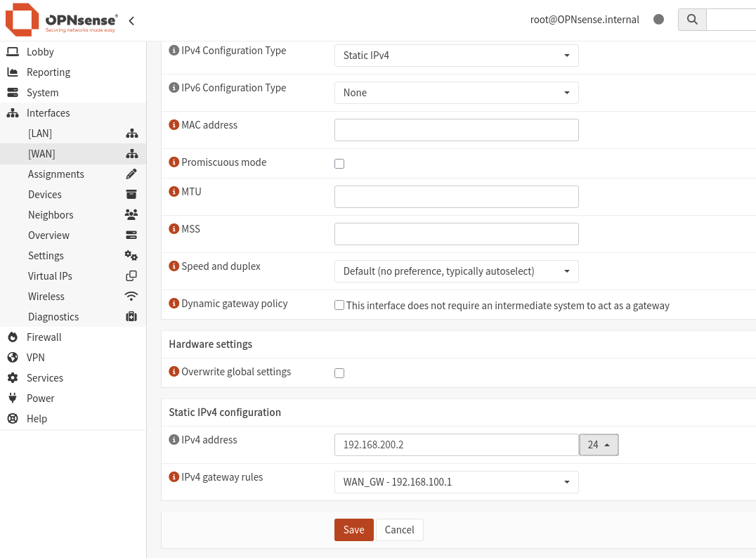The width and height of the screenshot is (756, 558).
Task: Open IPv4 Configuration Type dropdown
Action: pos(457,56)
